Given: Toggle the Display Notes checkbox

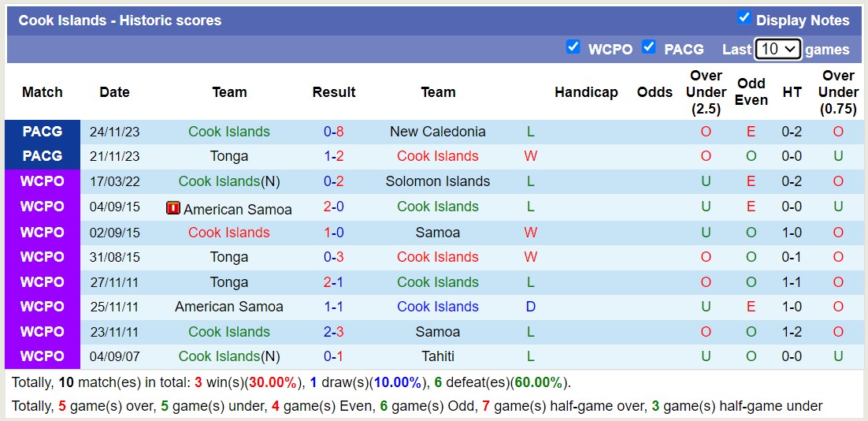Looking at the screenshot, I should tap(744, 18).
